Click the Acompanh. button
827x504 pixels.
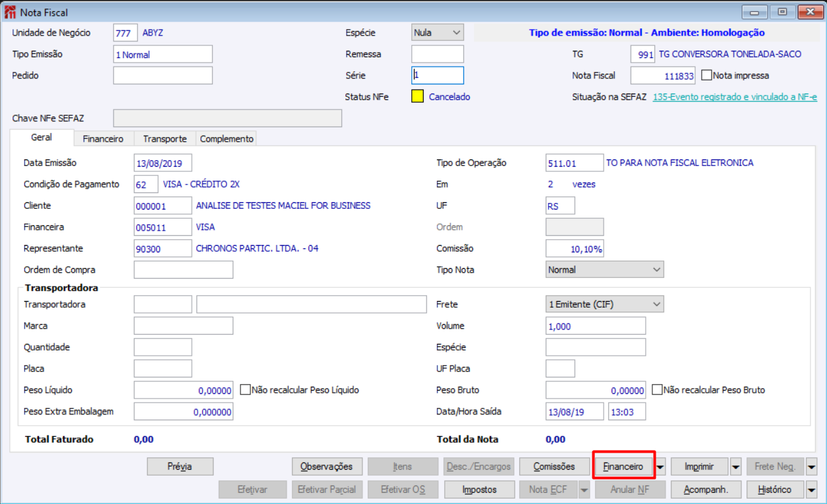pos(706,490)
